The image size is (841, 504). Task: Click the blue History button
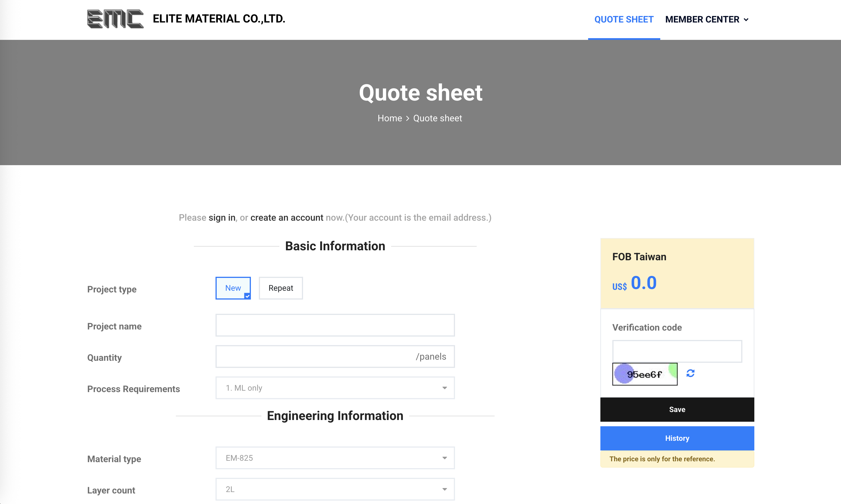[x=677, y=438]
